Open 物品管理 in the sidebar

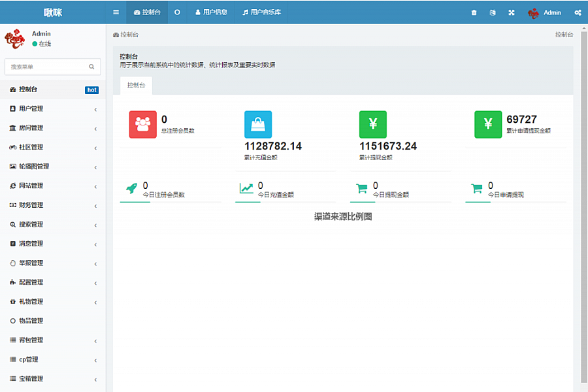click(x=31, y=321)
